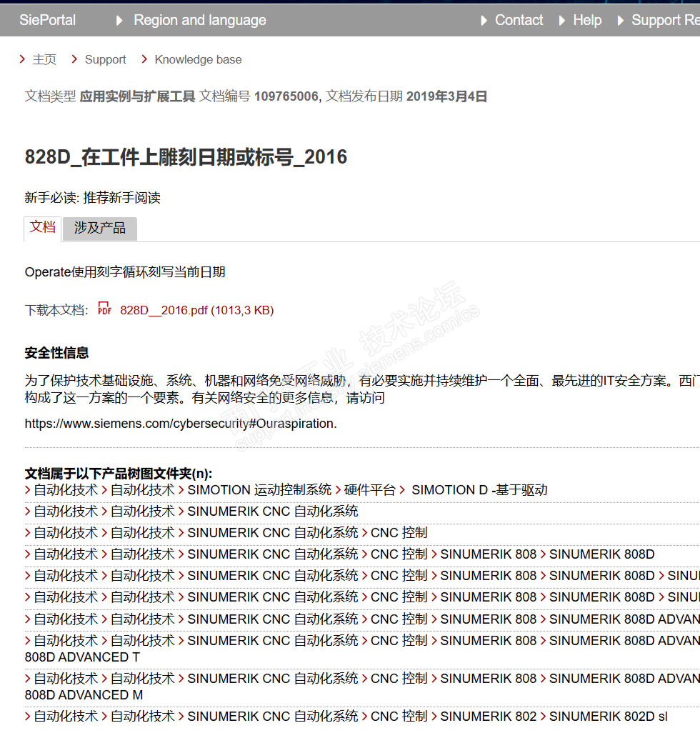Click the siemens.com/cybersecurity#Ouraspiration URL text
Screen dimensions: 700x733
pos(181,424)
